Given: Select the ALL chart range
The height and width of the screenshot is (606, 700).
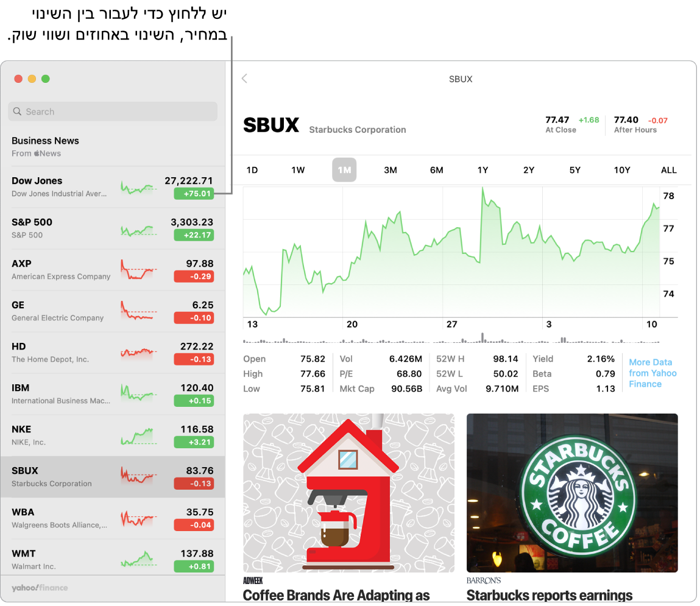Looking at the screenshot, I should (669, 171).
